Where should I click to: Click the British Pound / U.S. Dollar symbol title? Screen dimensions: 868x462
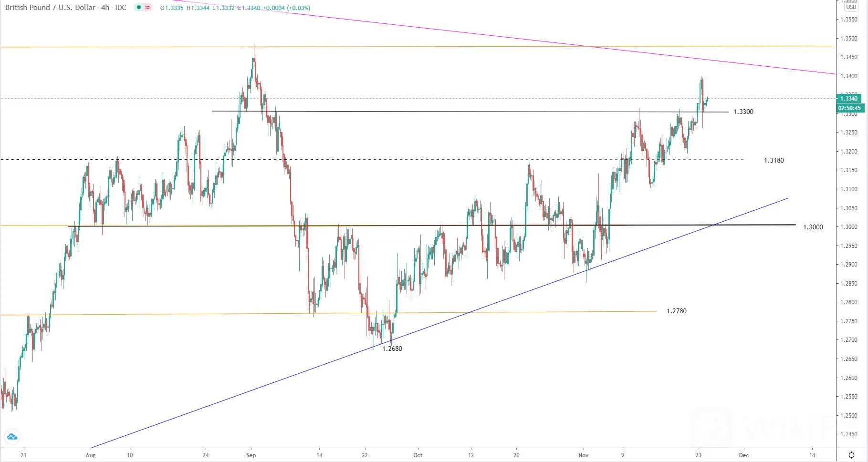[x=50, y=8]
